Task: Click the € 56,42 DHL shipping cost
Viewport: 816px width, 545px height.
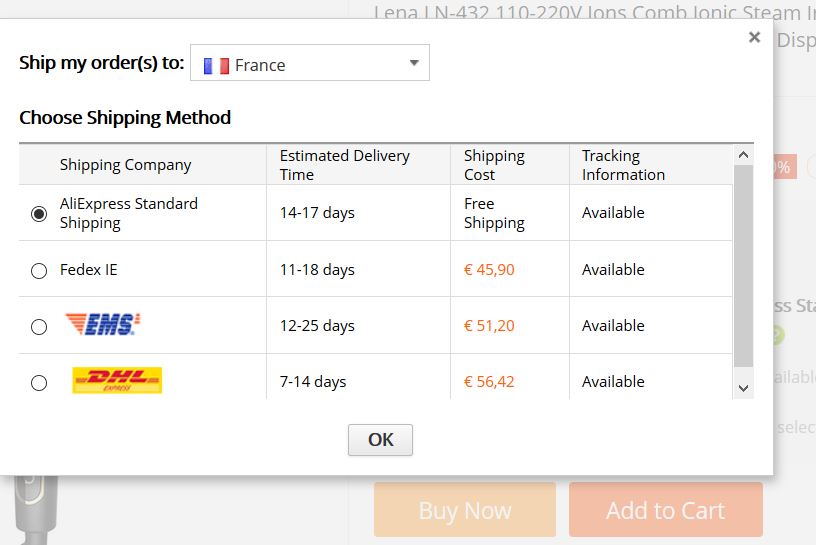Action: [x=489, y=382]
